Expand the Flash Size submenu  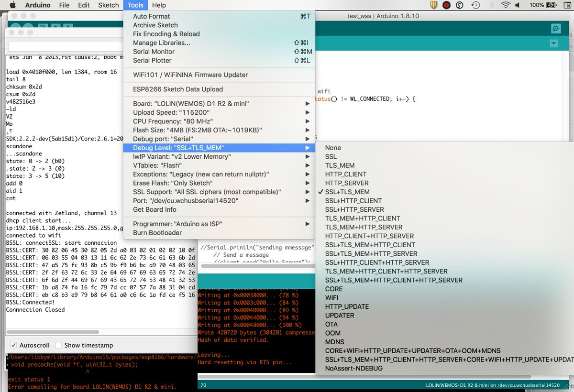click(219, 130)
